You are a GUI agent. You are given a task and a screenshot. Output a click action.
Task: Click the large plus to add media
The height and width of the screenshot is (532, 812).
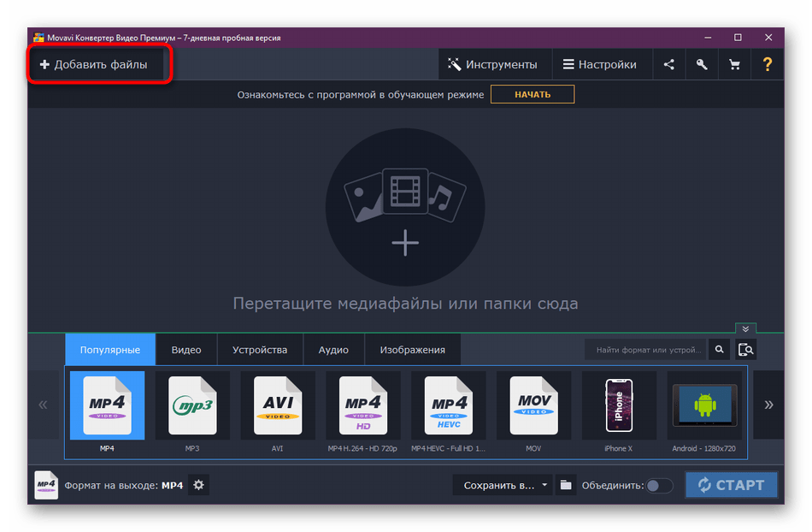pyautogui.click(x=405, y=243)
